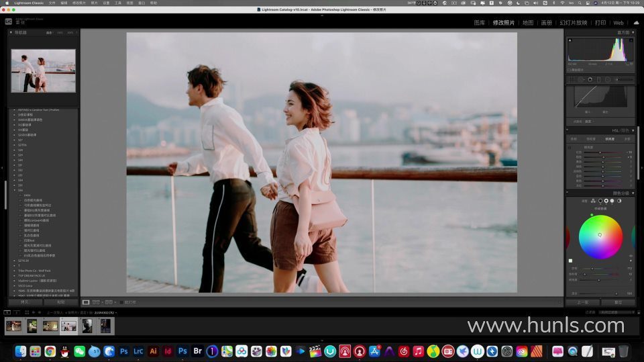Image resolution: width=644 pixels, height=362 pixels.
Task: Click the 复位 reset button
Action: 618,302
